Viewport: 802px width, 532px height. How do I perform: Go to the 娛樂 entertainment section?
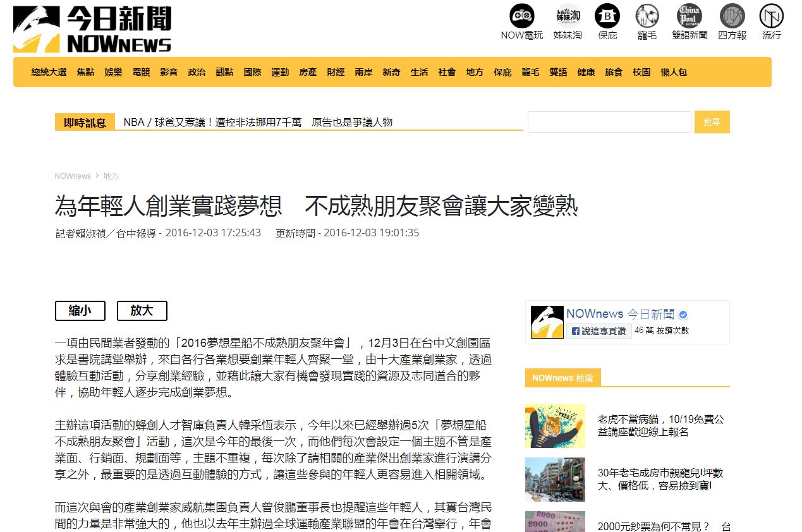(x=113, y=72)
